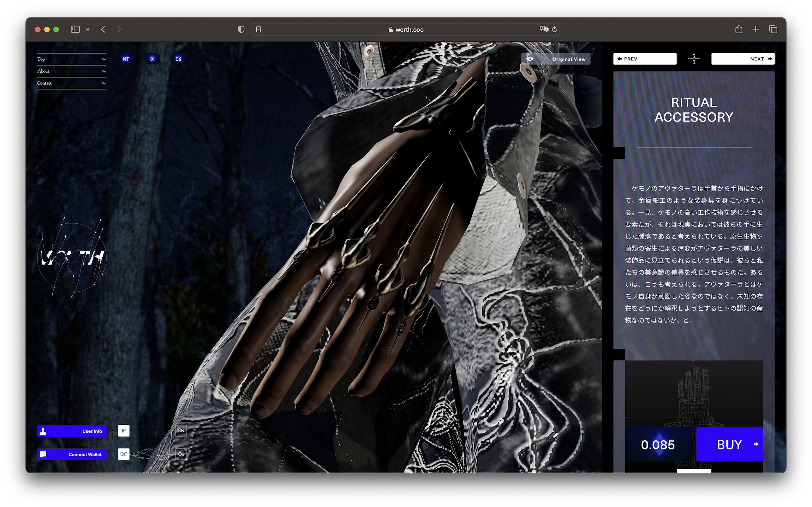Click the NT social icon
This screenshot has height=507, width=812.
(x=126, y=59)
